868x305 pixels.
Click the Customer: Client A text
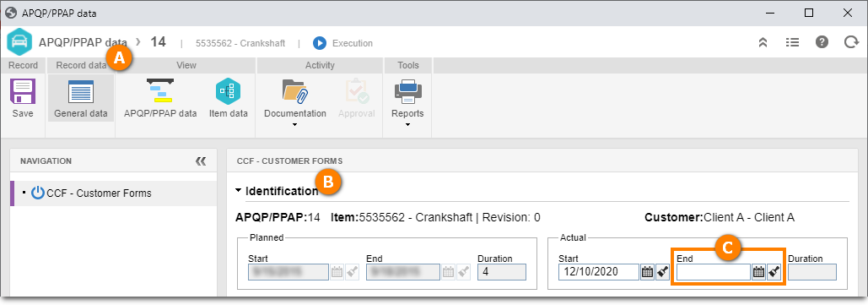[720, 217]
